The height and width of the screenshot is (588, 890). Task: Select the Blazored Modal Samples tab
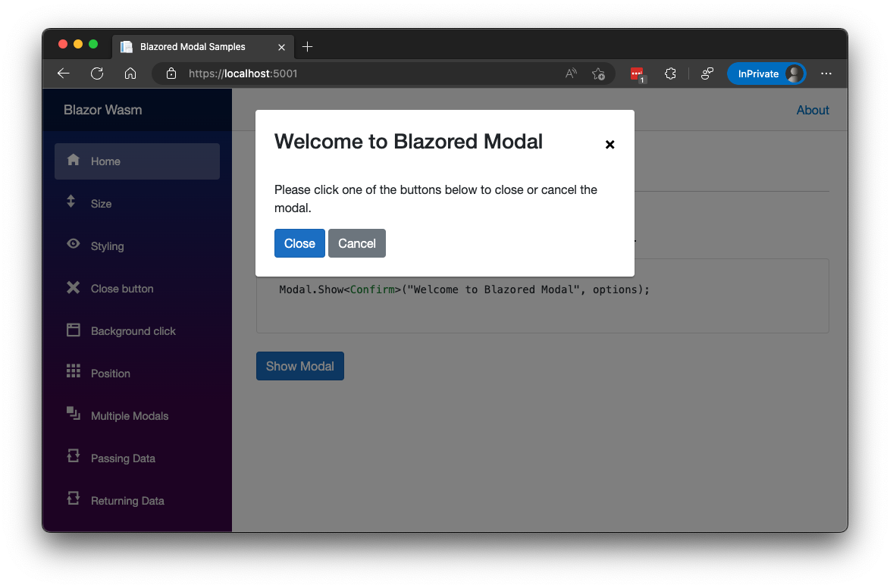pyautogui.click(x=202, y=46)
